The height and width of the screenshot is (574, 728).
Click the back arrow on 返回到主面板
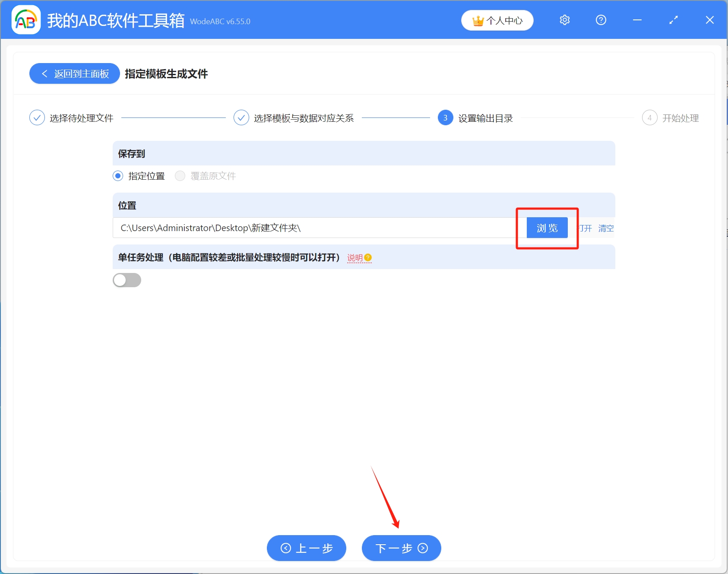click(x=44, y=73)
